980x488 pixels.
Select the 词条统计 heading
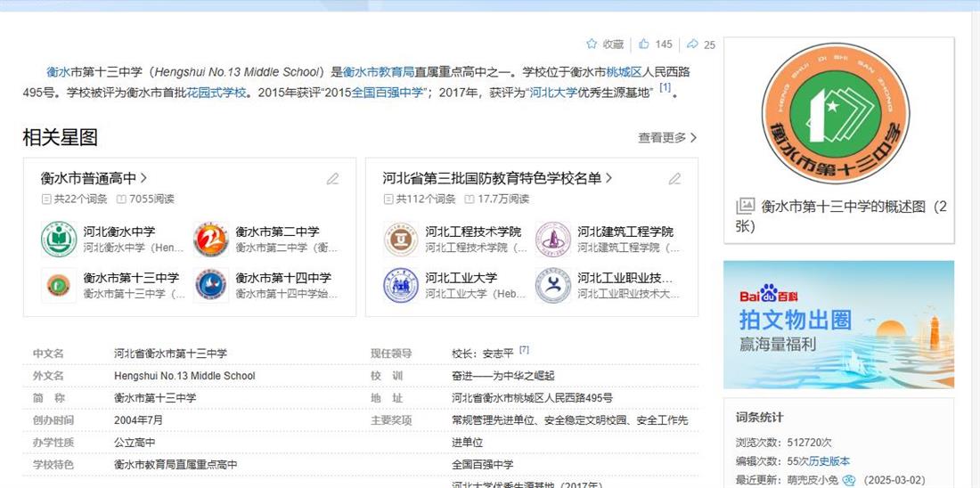pyautogui.click(x=759, y=418)
